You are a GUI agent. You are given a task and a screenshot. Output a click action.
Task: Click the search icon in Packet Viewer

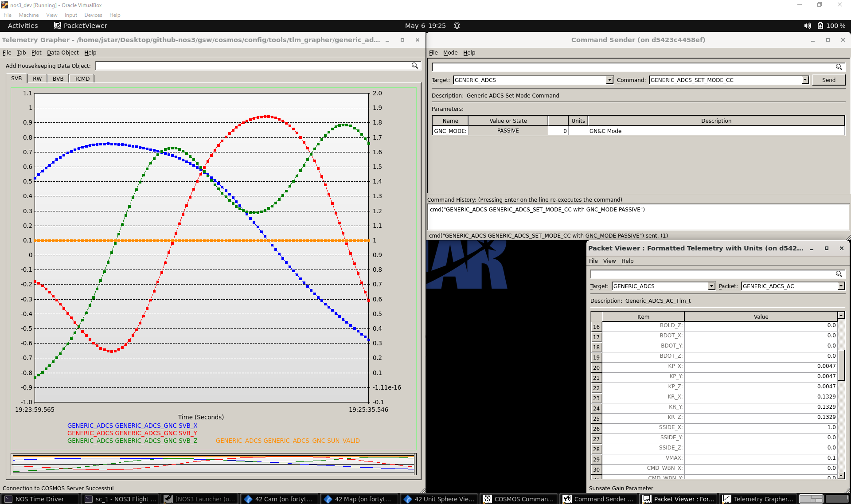(839, 274)
